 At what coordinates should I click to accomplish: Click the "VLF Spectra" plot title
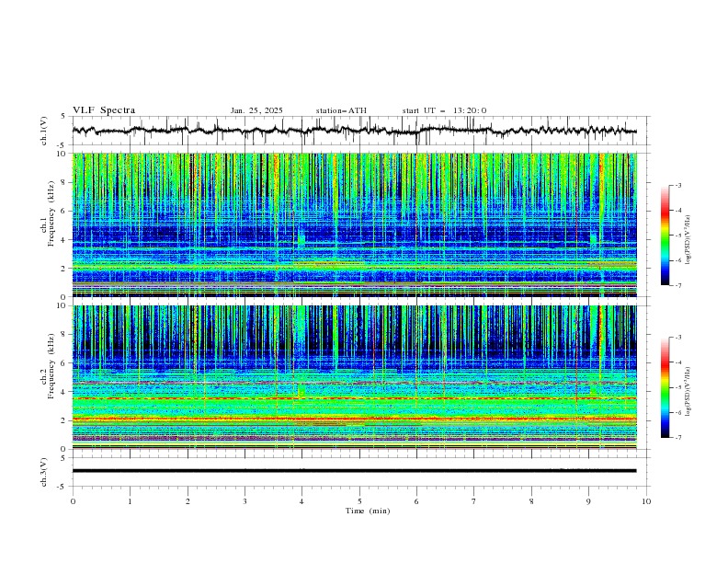(104, 110)
